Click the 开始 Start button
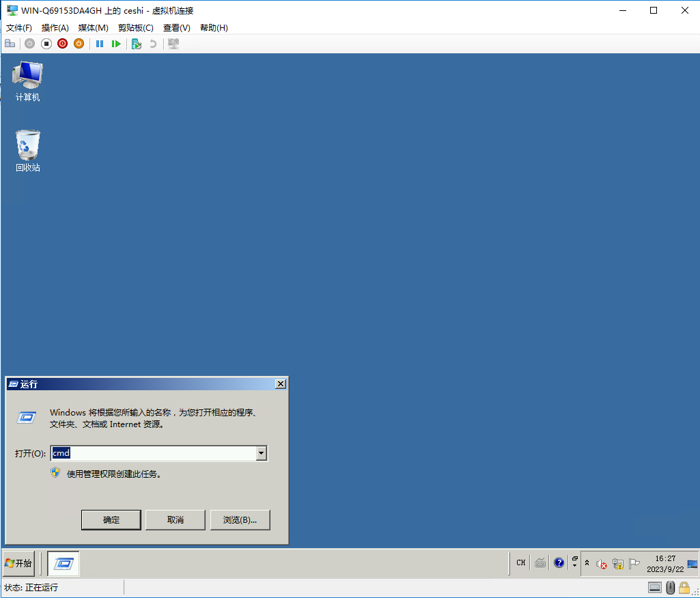 [x=18, y=563]
